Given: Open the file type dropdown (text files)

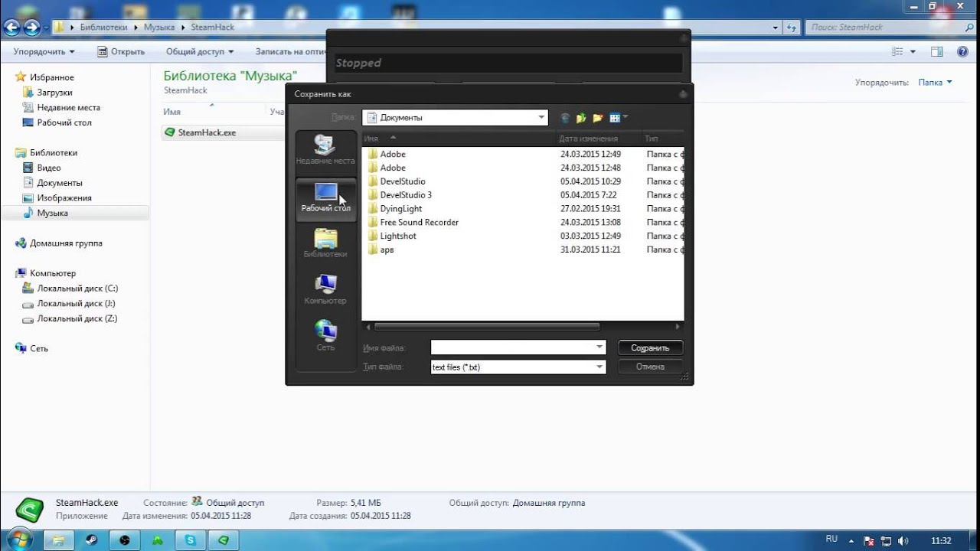Looking at the screenshot, I should [x=599, y=367].
